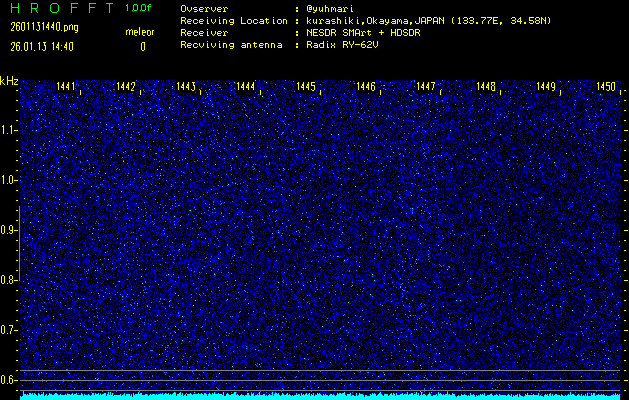Select the 1443 time tick
Image resolution: width=629 pixels, height=400 pixels.
coord(186,88)
